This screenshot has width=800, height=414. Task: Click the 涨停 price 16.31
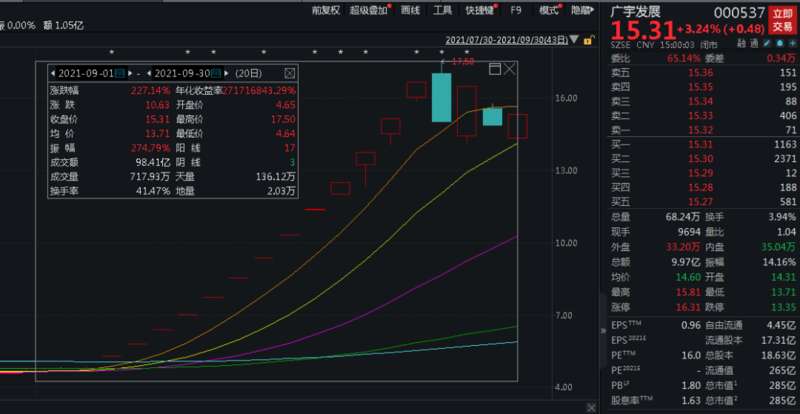pos(688,308)
